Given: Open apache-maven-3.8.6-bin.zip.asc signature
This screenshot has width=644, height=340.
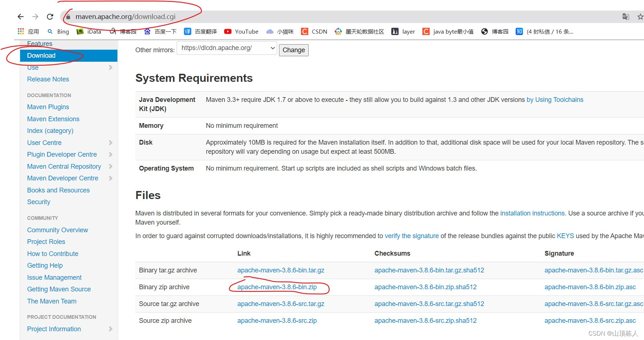Looking at the screenshot, I should click(x=590, y=287).
